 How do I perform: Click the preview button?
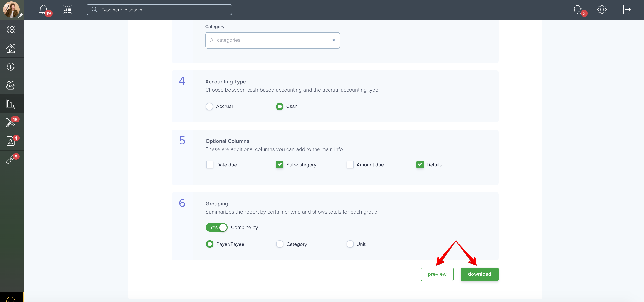[x=437, y=274]
